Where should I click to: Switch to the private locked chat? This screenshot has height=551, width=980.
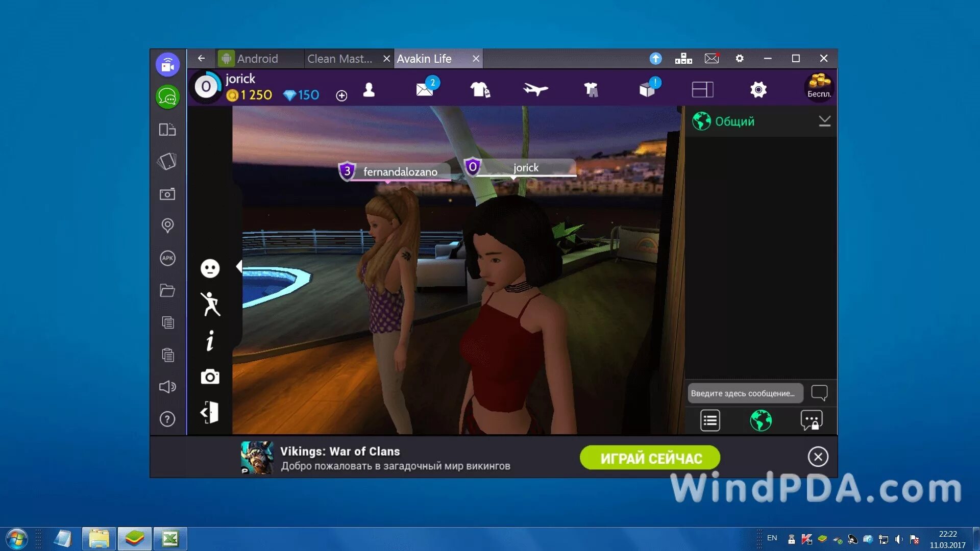[x=811, y=421]
